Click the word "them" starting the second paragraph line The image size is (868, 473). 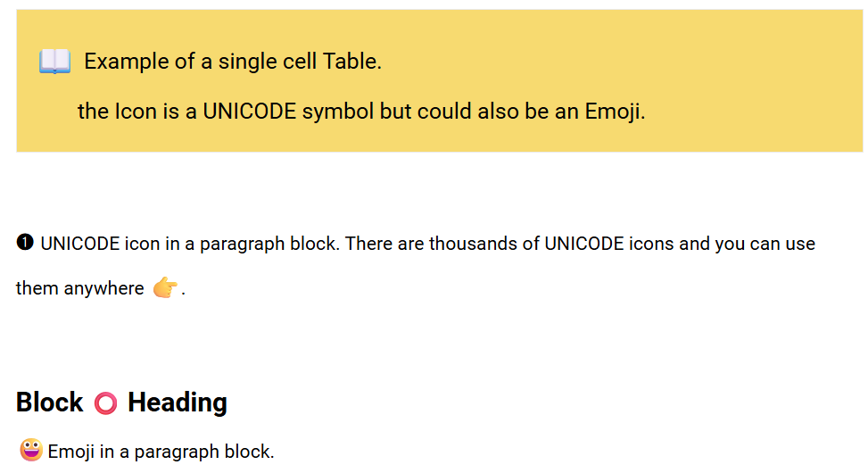(x=37, y=288)
